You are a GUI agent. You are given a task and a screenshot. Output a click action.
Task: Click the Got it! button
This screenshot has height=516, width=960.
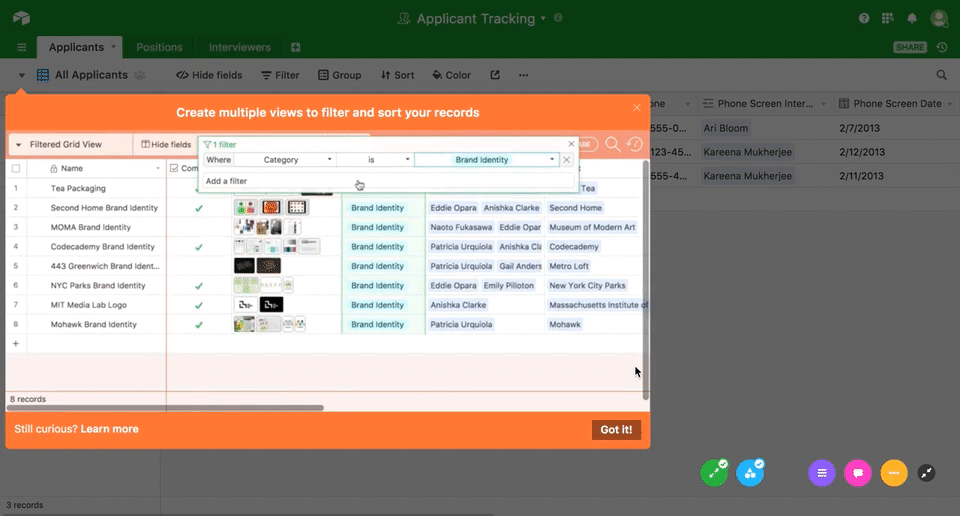(x=616, y=430)
